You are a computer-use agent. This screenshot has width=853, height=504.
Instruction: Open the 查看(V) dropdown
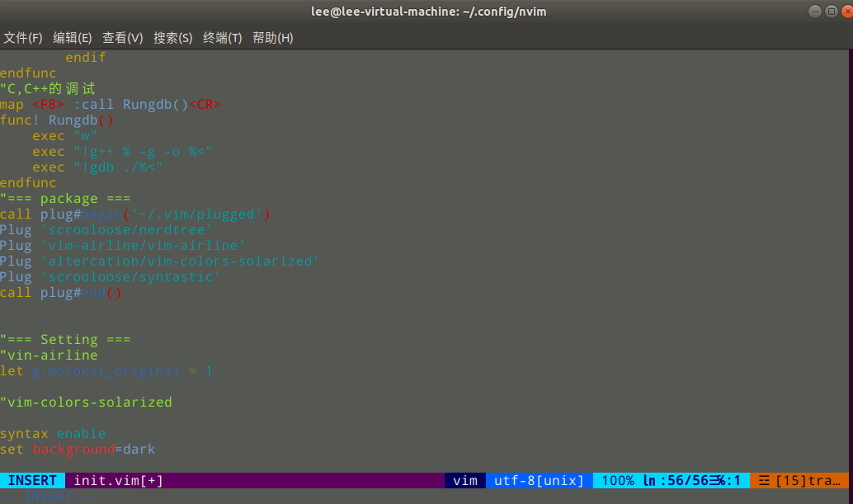122,37
